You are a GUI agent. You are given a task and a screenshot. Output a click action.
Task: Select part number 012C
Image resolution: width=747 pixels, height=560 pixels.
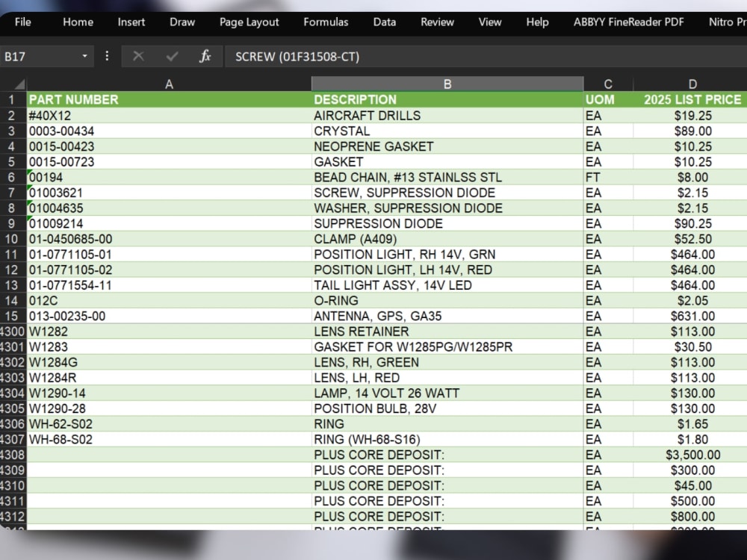click(169, 300)
